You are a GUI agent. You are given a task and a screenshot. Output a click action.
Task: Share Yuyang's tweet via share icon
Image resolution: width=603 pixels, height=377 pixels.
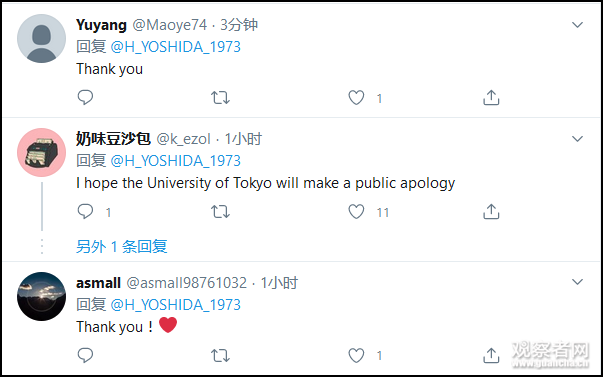[491, 98]
